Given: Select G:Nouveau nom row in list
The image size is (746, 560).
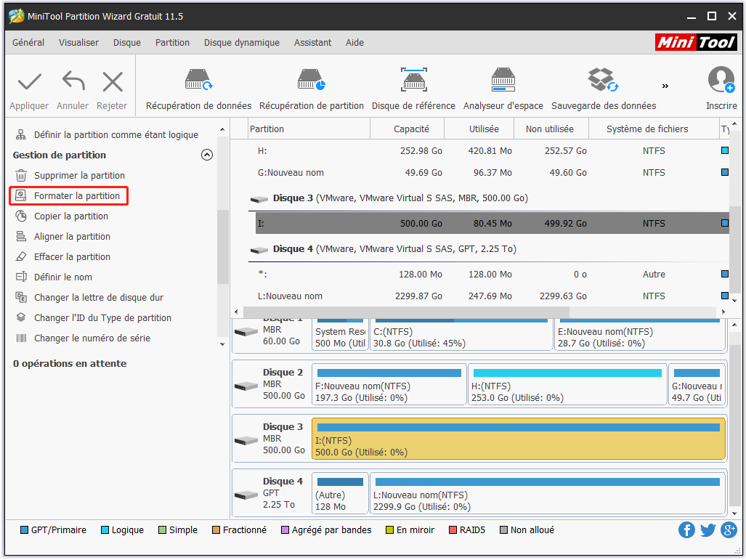Looking at the screenshot, I should pos(489,173).
